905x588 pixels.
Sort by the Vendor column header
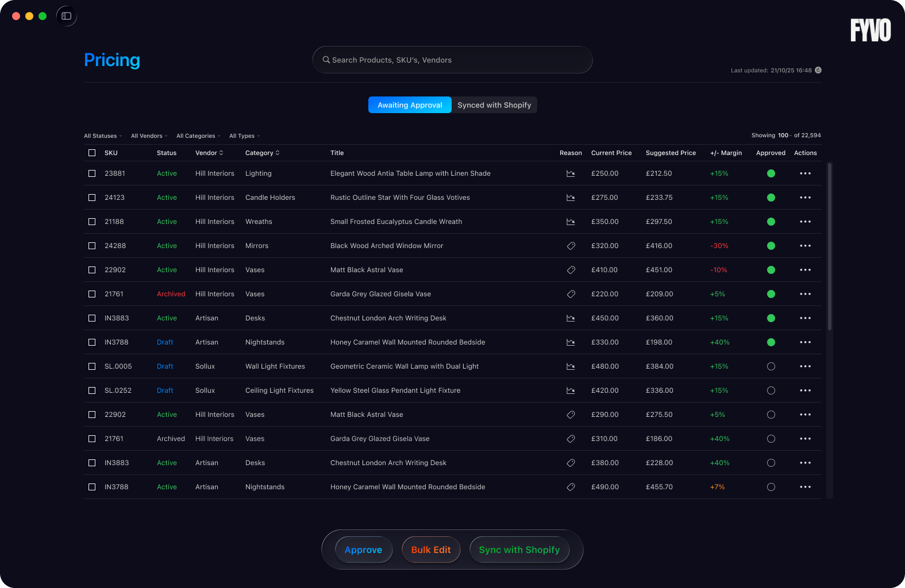[x=209, y=153]
